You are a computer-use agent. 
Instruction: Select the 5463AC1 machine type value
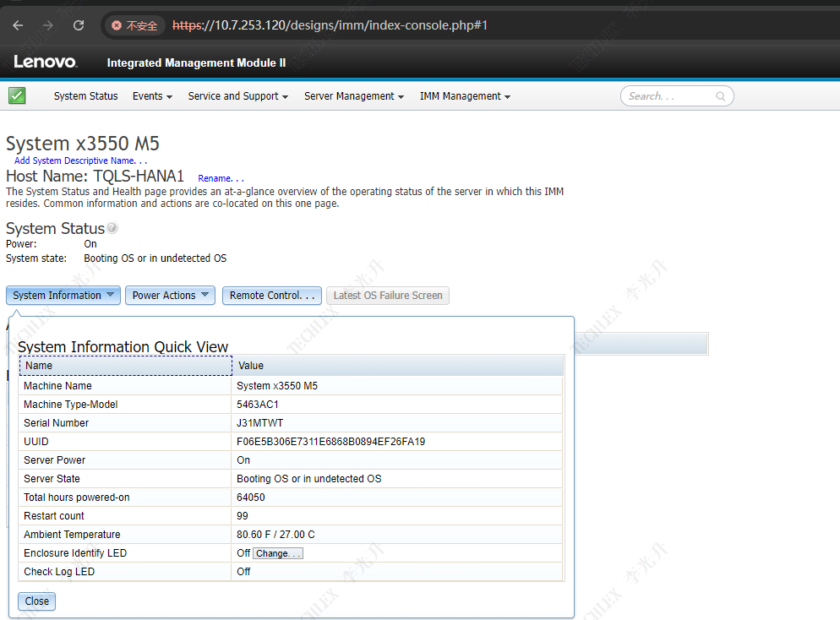pos(258,405)
